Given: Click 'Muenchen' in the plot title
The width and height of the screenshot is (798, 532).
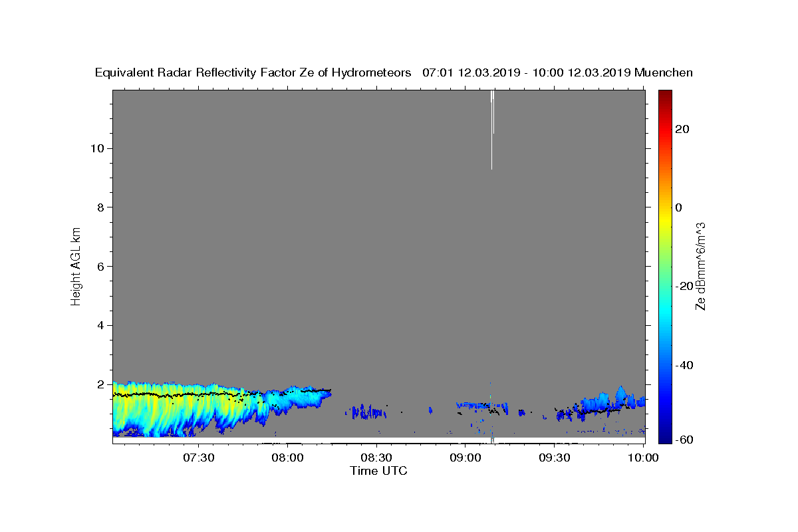Looking at the screenshot, I should [x=664, y=72].
